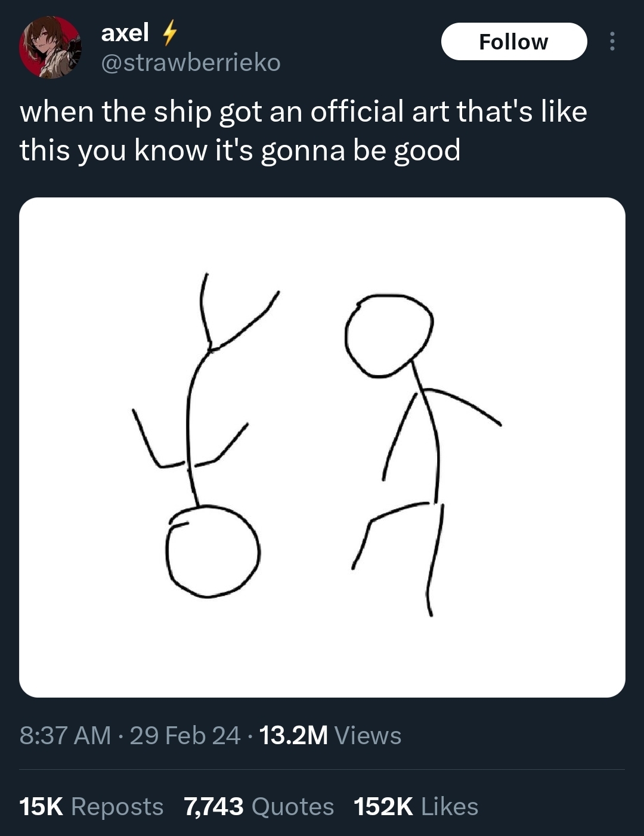The width and height of the screenshot is (644, 836).
Task: Click the upside-down stick figure's circular head
Action: 213,551
